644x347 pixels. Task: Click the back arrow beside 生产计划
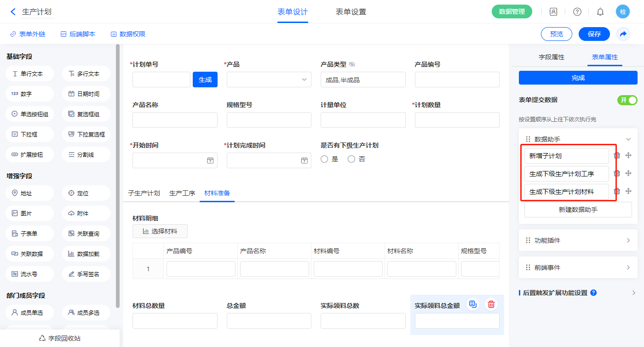coord(13,12)
